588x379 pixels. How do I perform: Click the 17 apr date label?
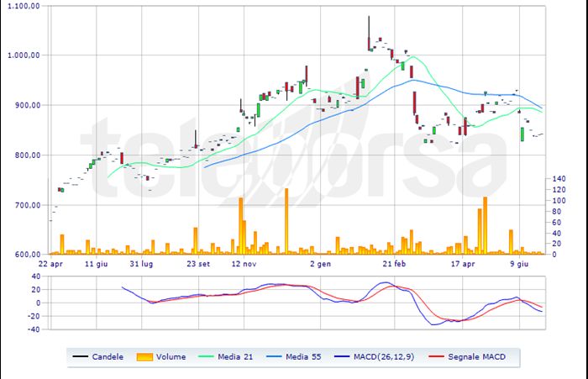click(462, 264)
